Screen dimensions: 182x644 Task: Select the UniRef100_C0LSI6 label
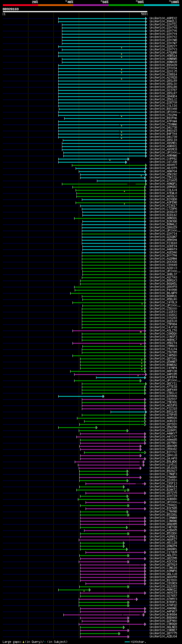163,106
